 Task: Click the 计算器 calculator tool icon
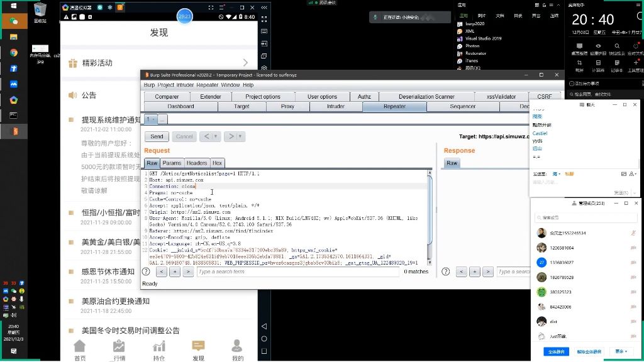coord(598,65)
